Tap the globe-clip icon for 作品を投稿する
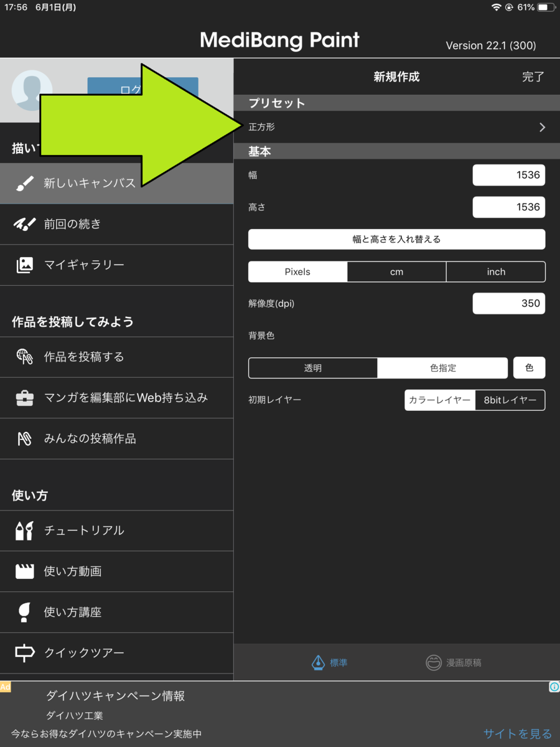Screen dimensions: 560x747 pos(24,357)
